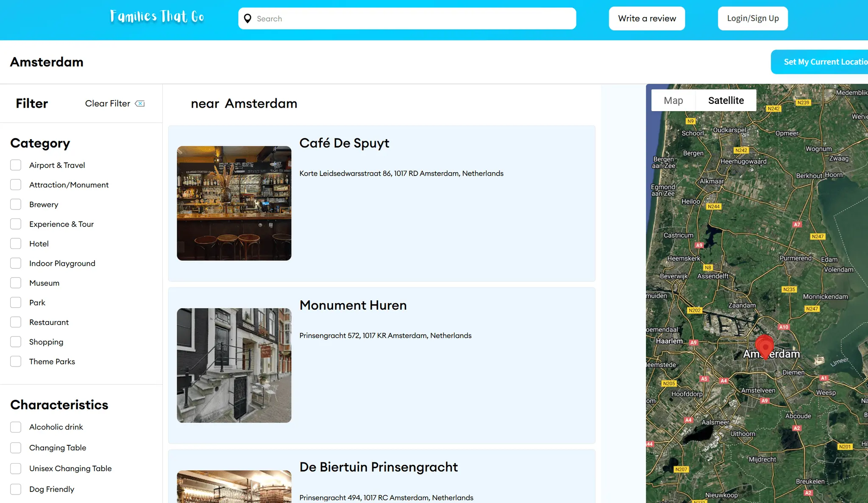Viewport: 868px width, 503px height.
Task: Enable the Unisex Changing Table checkbox
Action: click(16, 469)
